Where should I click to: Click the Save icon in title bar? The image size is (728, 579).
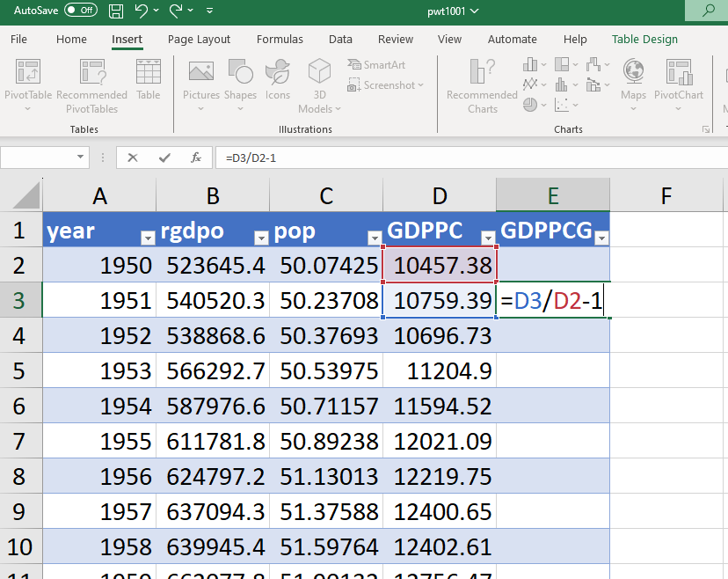[x=116, y=11]
